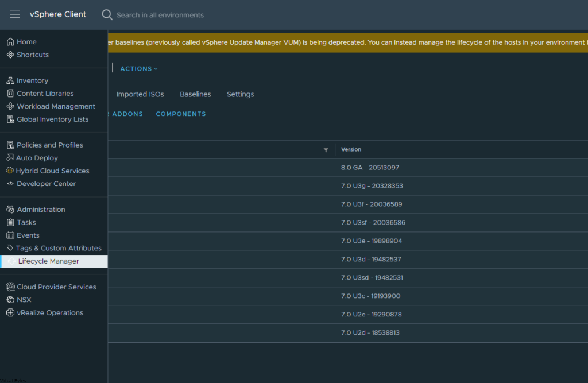Sort by the Version column header
The height and width of the screenshot is (383, 588).
click(351, 150)
